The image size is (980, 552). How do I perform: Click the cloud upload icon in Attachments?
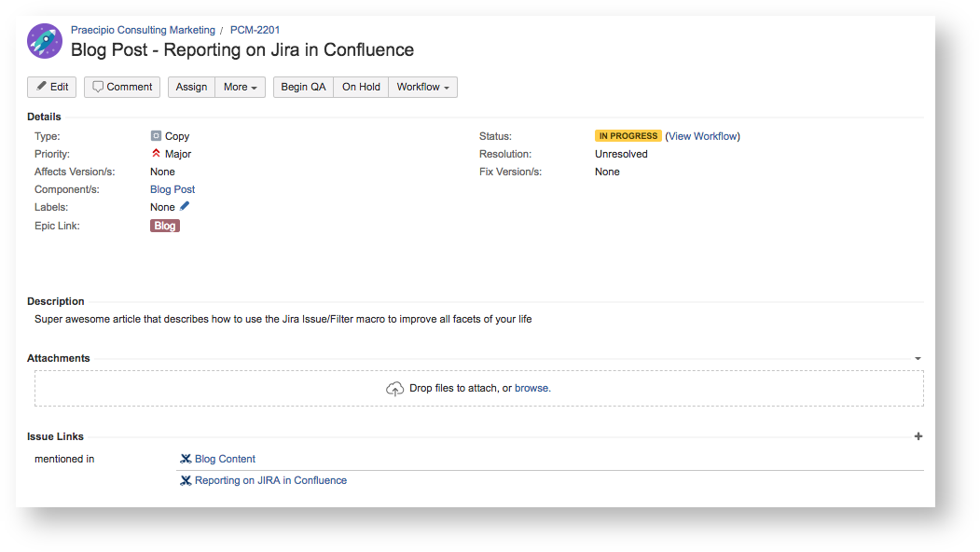coord(394,389)
